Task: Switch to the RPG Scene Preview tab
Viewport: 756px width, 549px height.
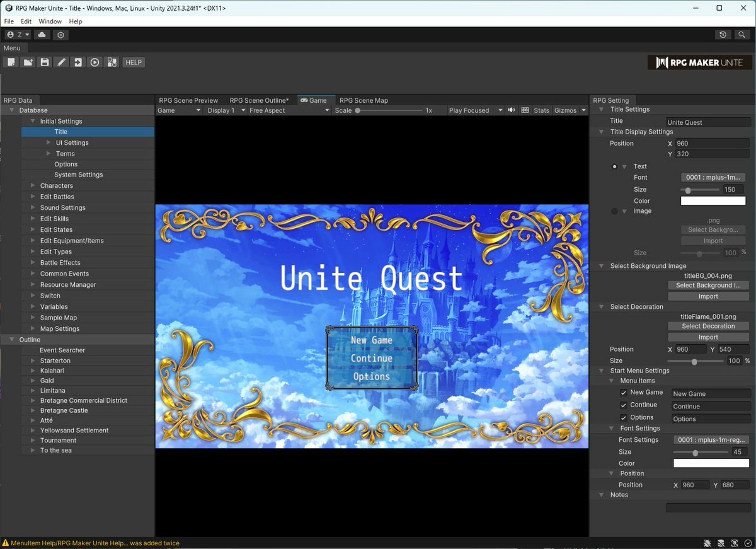Action: pyautogui.click(x=188, y=100)
